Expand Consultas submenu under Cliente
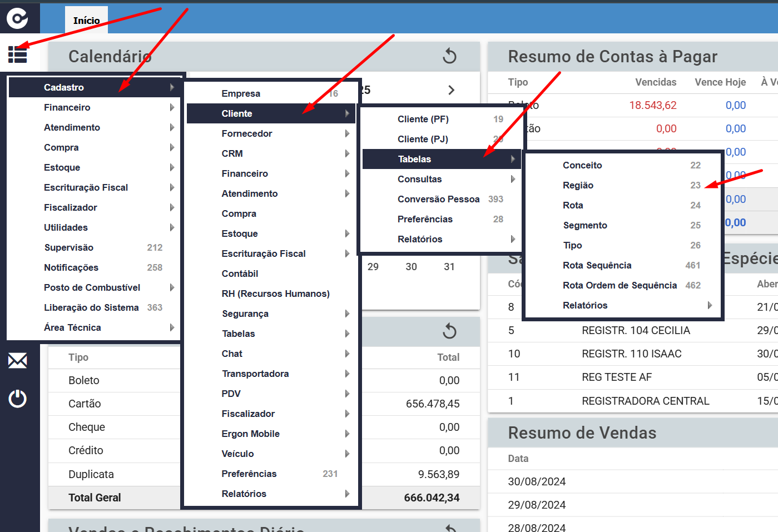The width and height of the screenshot is (778, 532). [x=442, y=179]
